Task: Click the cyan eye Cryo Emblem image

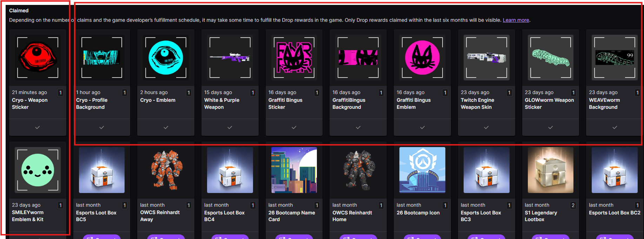Action: (x=166, y=57)
